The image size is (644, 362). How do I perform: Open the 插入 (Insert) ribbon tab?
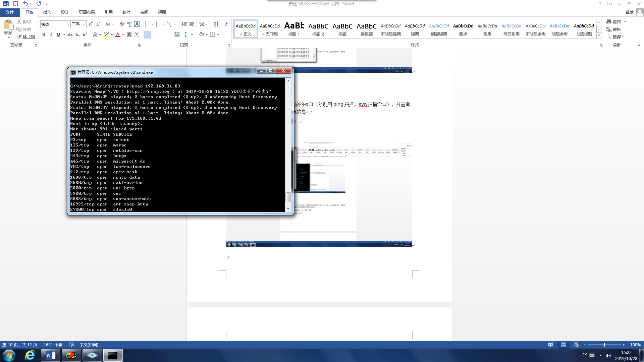click(x=47, y=12)
